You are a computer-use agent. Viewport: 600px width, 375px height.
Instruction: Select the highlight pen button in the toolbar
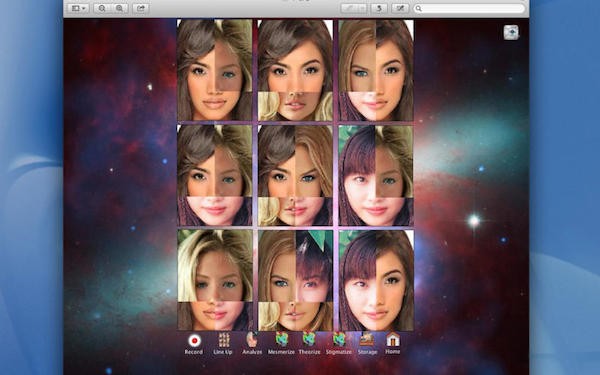click(349, 8)
